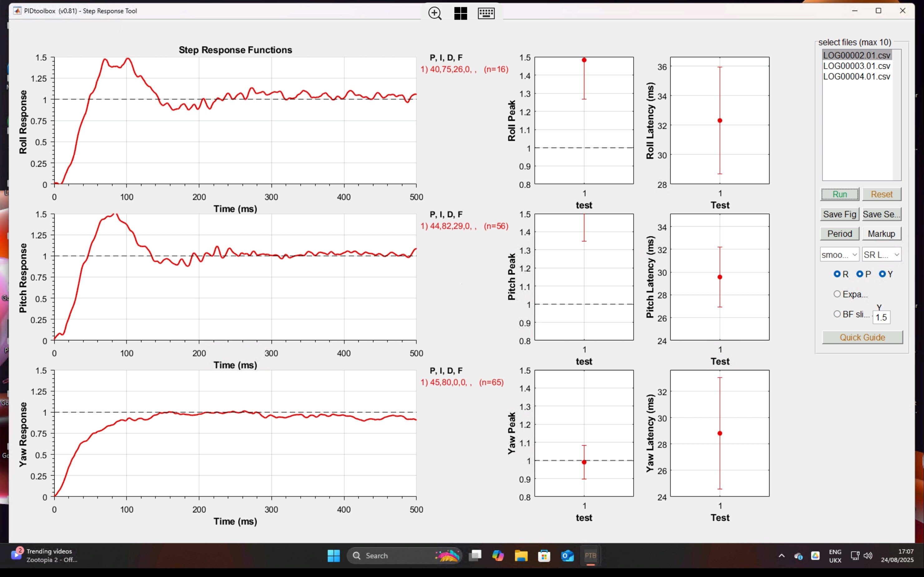Select LOG00004.01.csv in file list
The width and height of the screenshot is (924, 577).
(857, 77)
